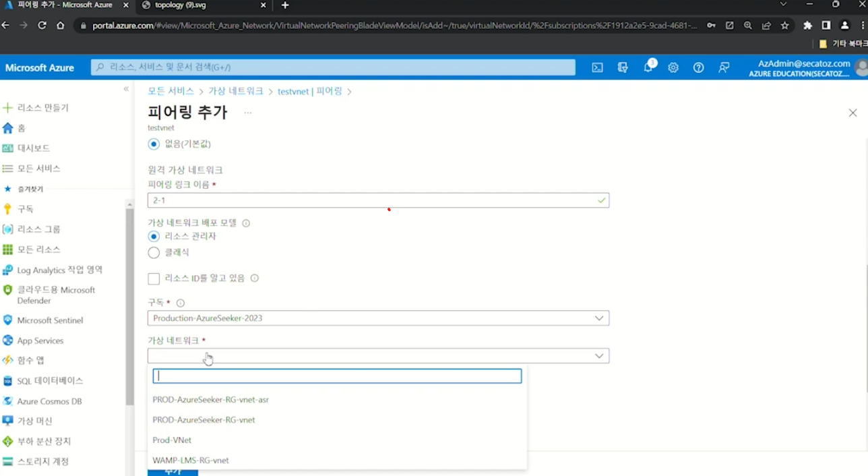Click the 모든 리소스 grid icon

pos(8,249)
